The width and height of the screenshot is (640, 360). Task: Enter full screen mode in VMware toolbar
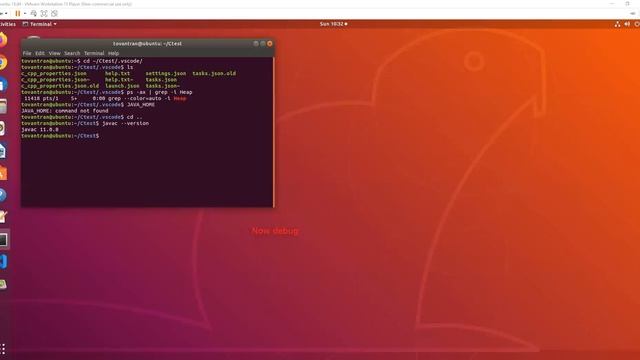coord(44,13)
